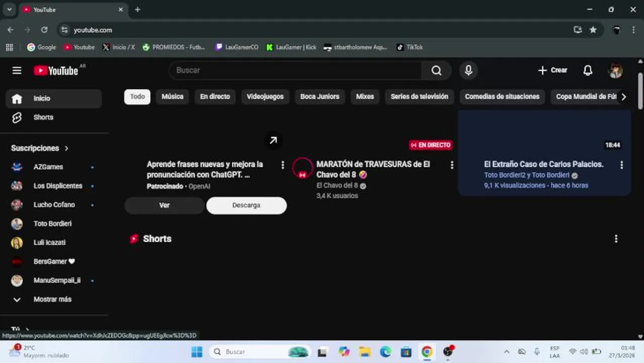Open options for Carlos Palacios video
Screen dimensions: 644x363
(x=621, y=165)
